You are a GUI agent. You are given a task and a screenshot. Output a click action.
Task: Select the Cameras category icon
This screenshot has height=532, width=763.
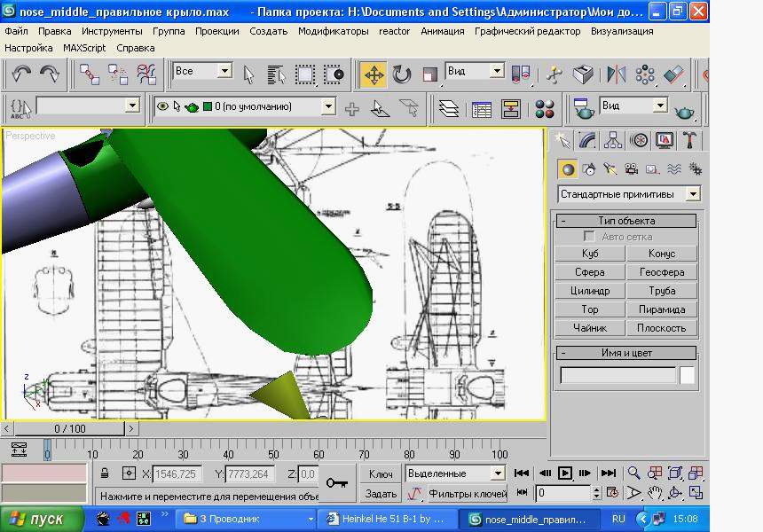coord(632,168)
